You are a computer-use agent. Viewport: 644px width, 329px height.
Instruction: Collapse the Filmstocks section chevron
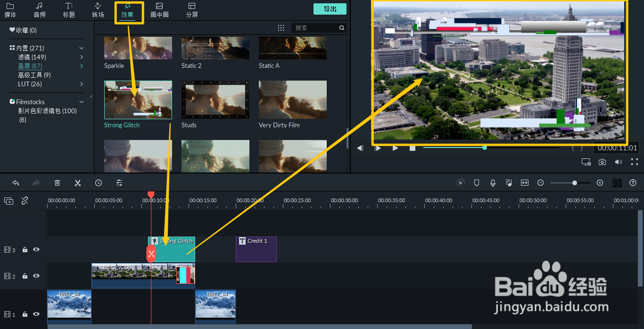(x=81, y=101)
